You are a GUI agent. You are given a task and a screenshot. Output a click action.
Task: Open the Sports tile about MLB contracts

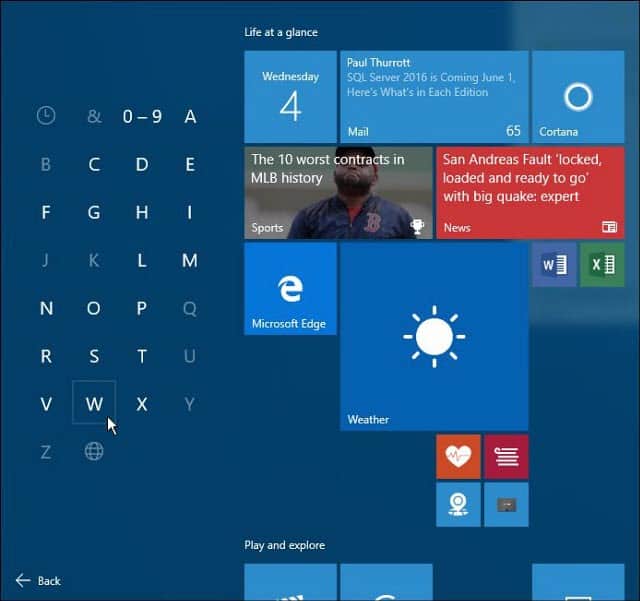tap(338, 193)
